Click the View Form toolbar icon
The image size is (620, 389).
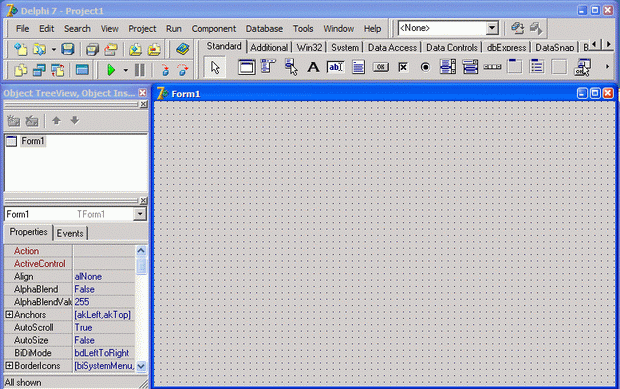click(x=39, y=70)
